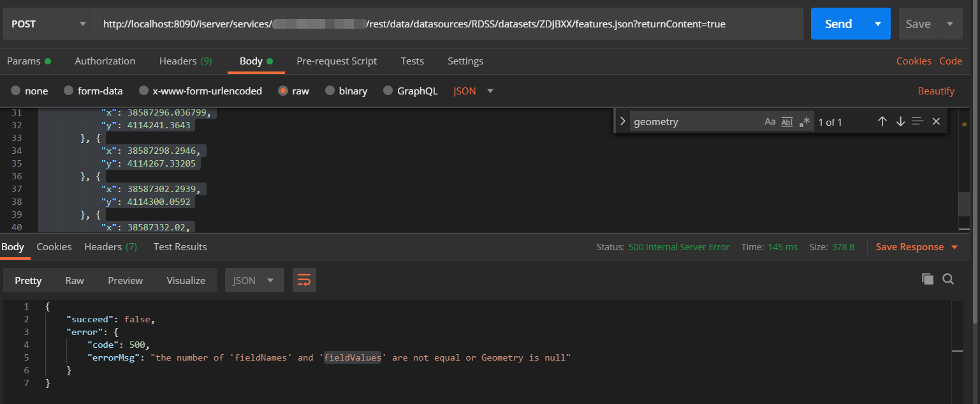The image size is (980, 404).
Task: Switch to response Body tab
Action: [13, 247]
